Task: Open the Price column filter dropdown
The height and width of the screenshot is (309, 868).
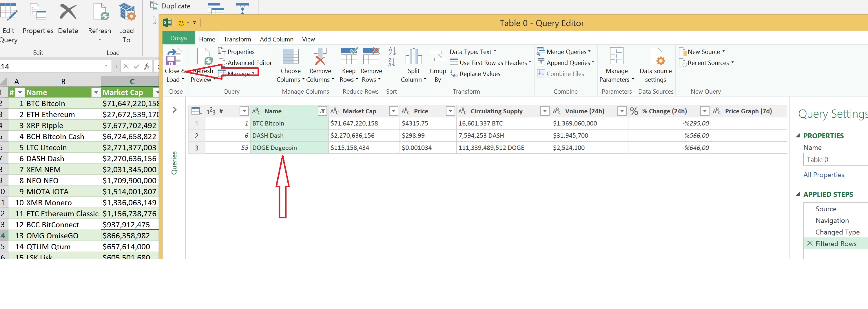Action: coord(450,111)
